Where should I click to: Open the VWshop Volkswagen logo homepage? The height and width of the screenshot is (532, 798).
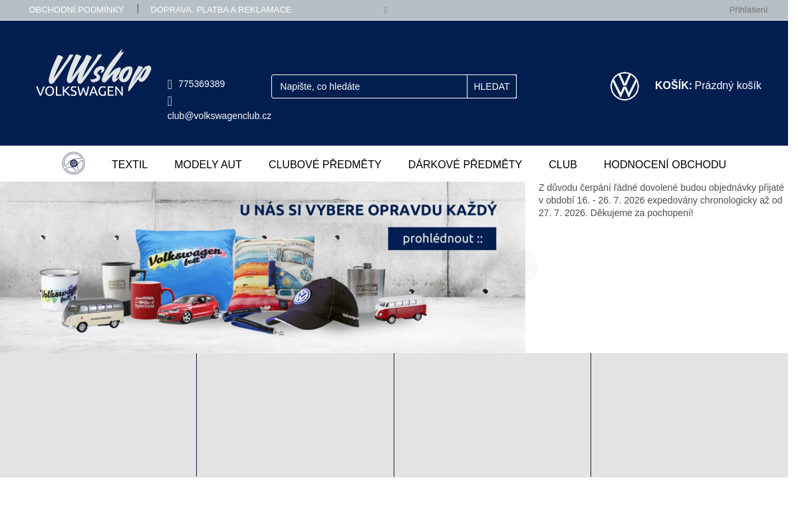point(94,73)
